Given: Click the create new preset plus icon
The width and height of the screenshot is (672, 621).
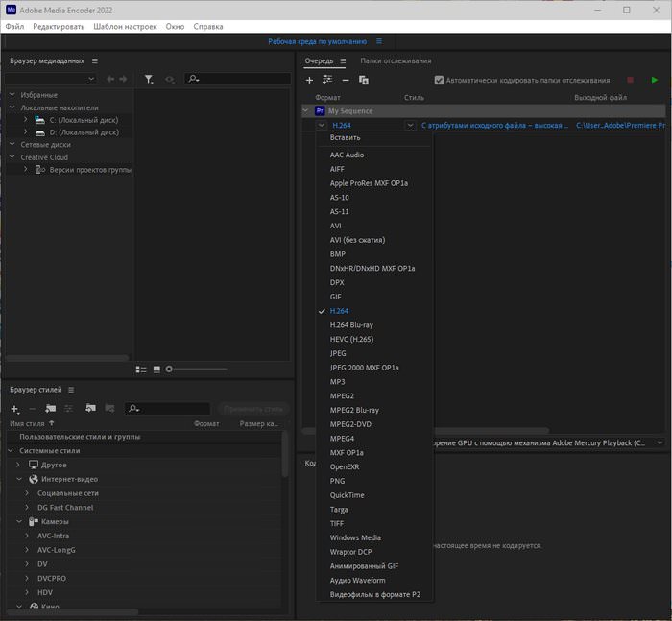Looking at the screenshot, I should point(14,409).
